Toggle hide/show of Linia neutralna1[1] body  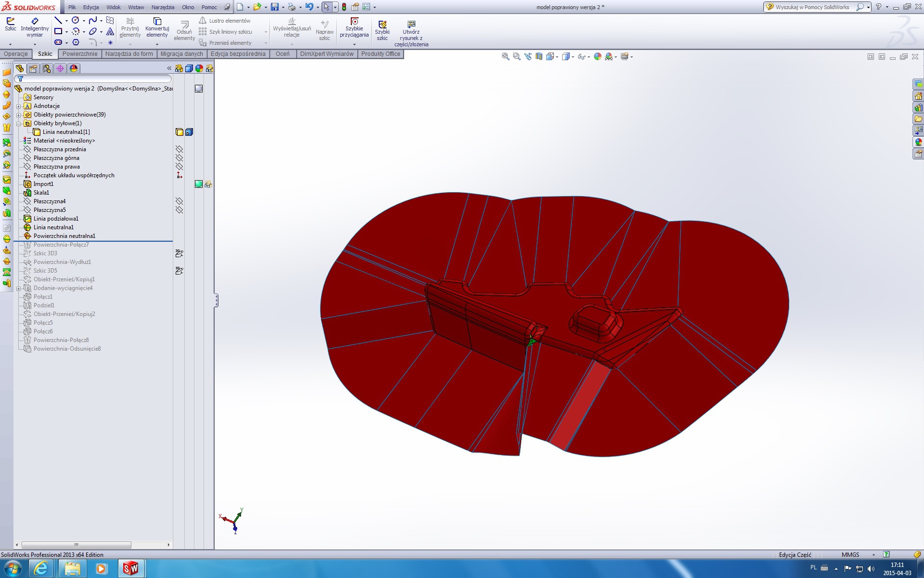click(180, 132)
